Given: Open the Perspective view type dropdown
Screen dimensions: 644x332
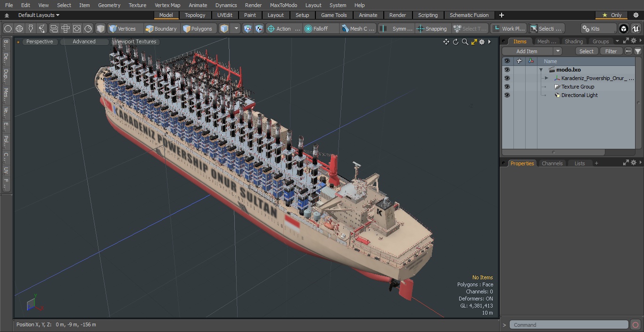Looking at the screenshot, I should point(40,41).
